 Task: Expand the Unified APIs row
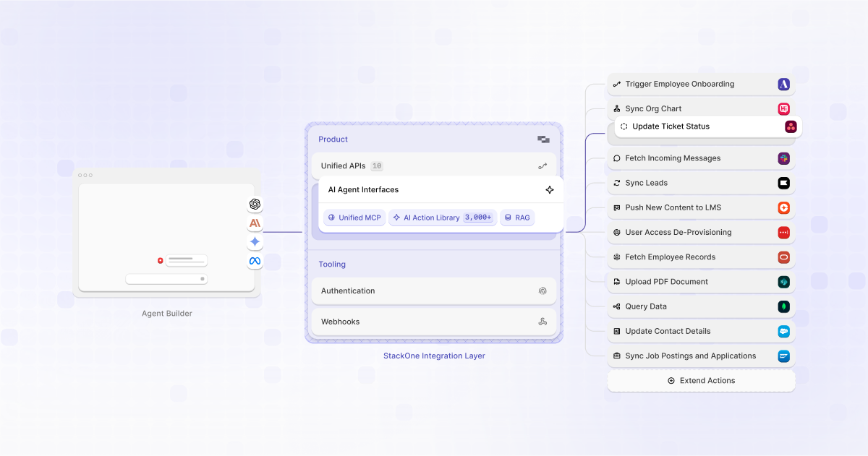434,165
